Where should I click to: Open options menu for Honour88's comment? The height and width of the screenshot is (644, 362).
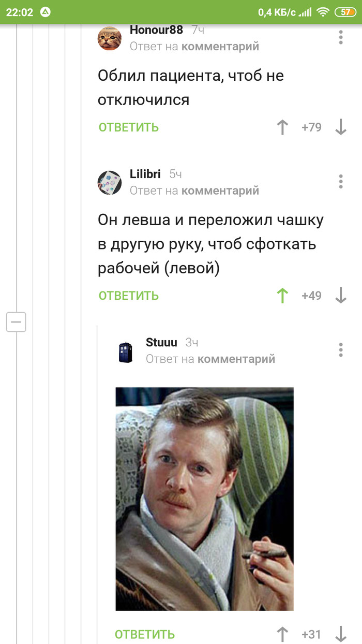point(341,37)
